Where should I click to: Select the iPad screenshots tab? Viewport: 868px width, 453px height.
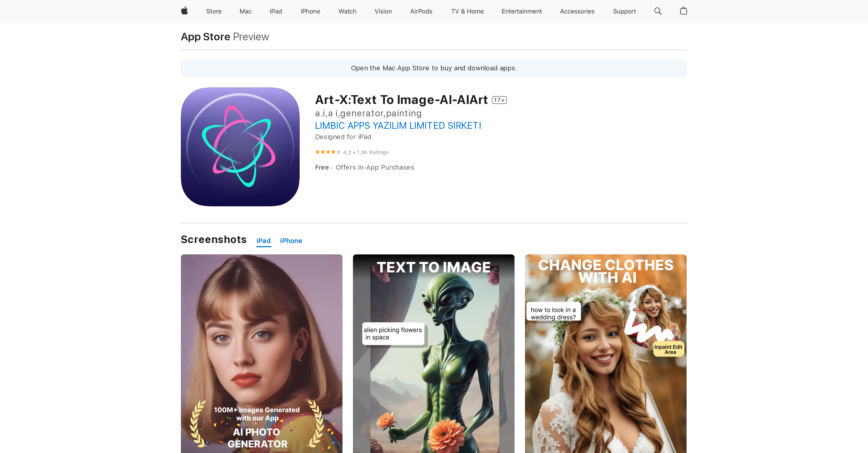click(263, 240)
